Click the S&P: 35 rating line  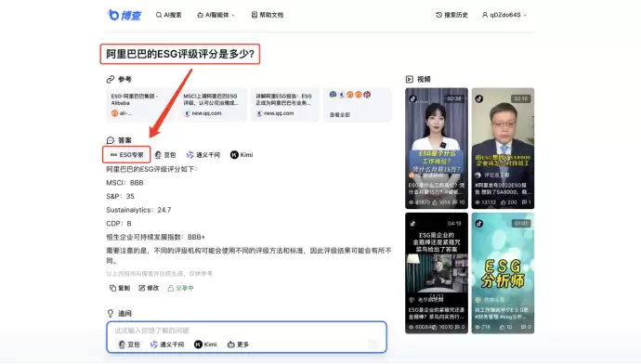pos(120,196)
